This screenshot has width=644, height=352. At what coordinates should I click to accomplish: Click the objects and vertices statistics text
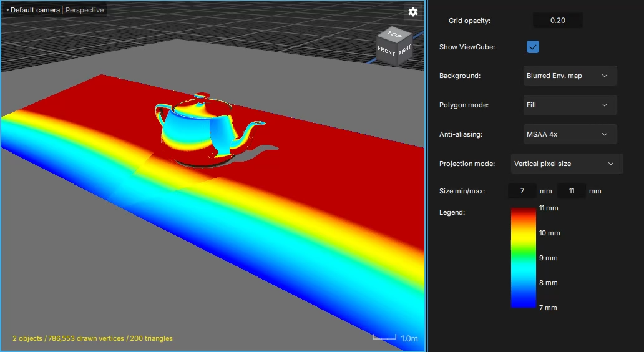pos(92,338)
